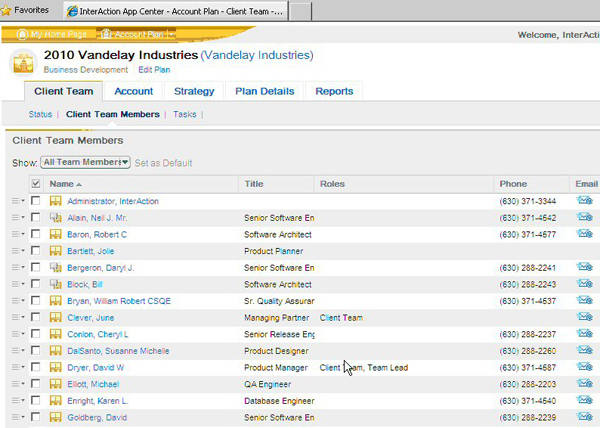Open row actions menu for Administrator, InterAction

point(18,201)
